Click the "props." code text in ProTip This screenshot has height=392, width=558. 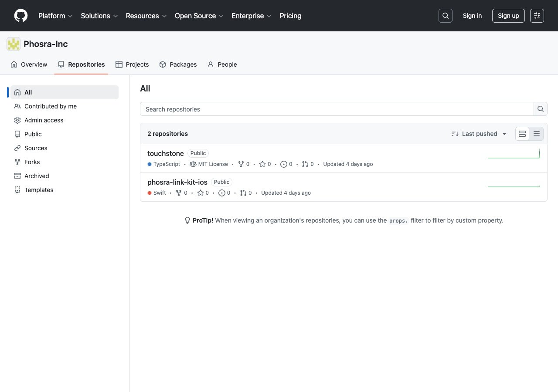pos(399,221)
